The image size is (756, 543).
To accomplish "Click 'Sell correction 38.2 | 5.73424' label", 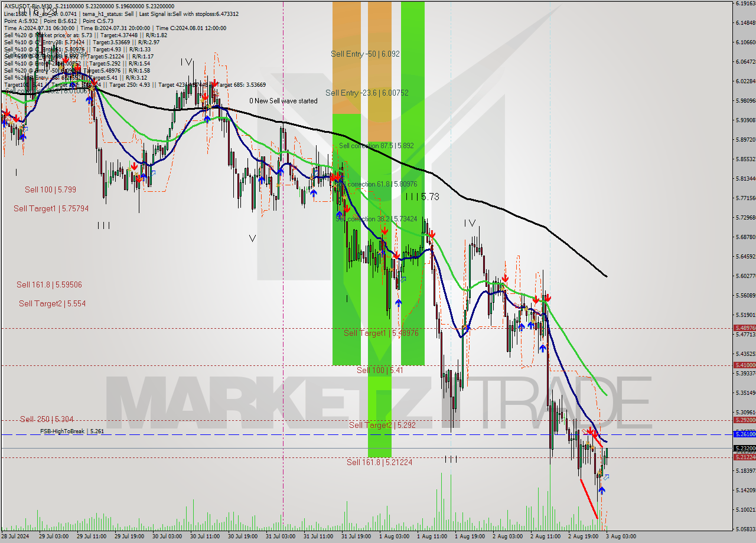I will [376, 219].
